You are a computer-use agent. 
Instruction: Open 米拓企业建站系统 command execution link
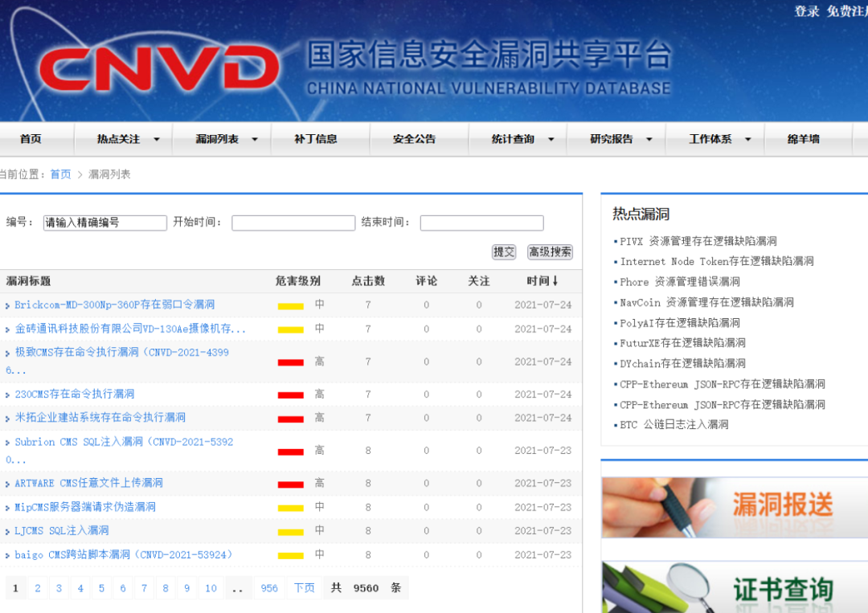(100, 417)
